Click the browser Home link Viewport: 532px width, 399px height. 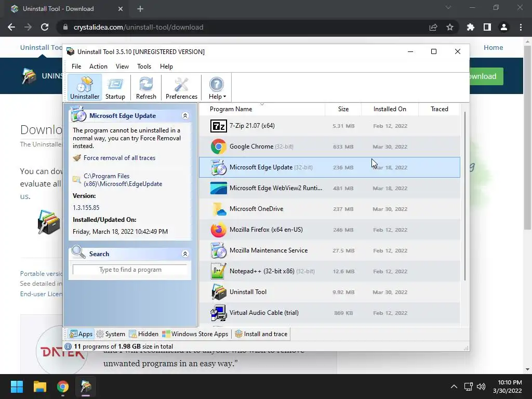[494, 47]
